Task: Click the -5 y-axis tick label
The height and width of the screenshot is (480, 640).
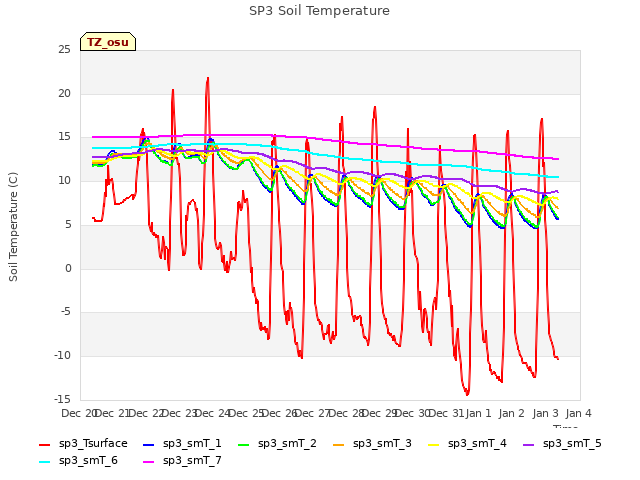Action: coord(65,312)
